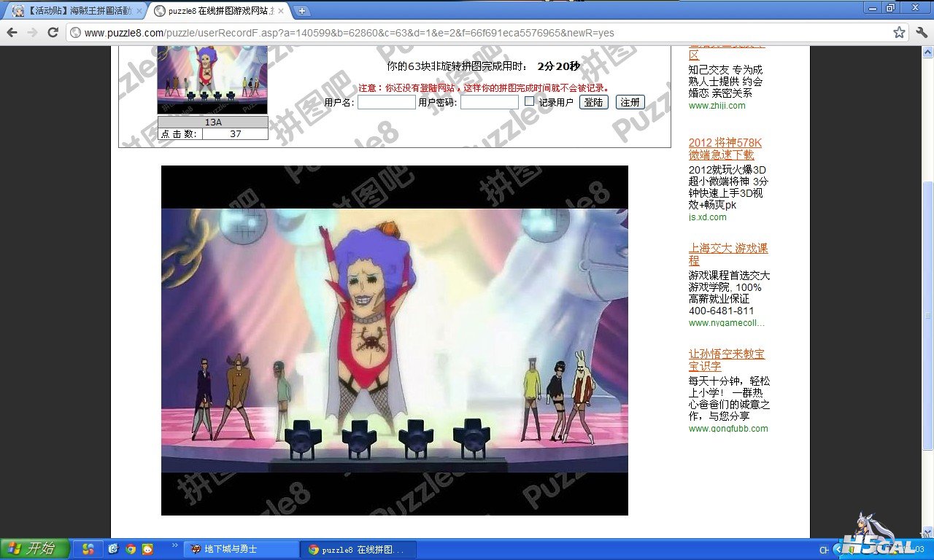Expand the quick launch overflow chevron
934x560 pixels.
pyautogui.click(x=174, y=546)
